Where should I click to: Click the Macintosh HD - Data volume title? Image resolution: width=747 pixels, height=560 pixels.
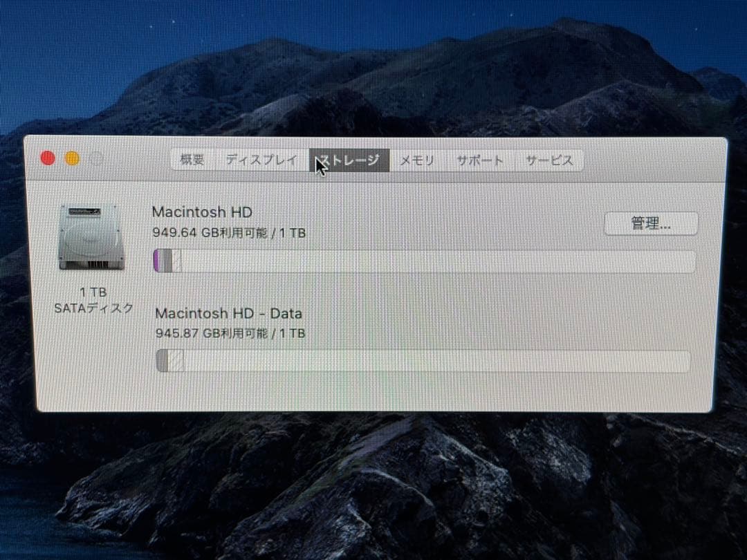(229, 313)
